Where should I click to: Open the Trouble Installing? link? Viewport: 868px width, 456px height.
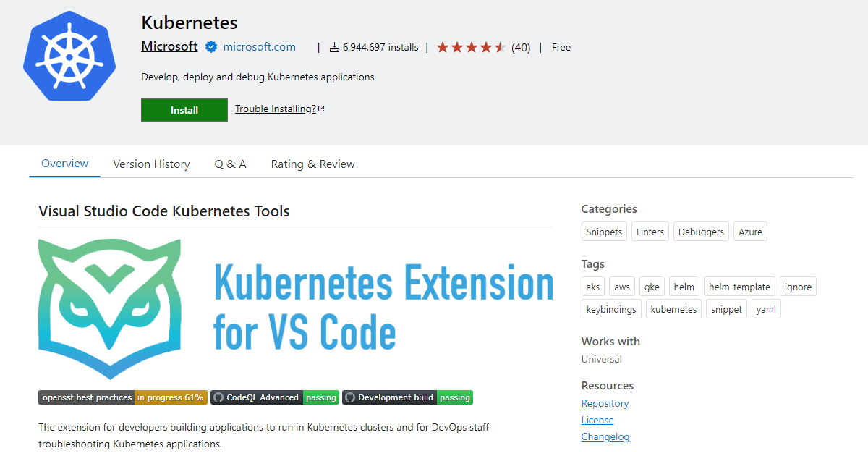(x=276, y=109)
